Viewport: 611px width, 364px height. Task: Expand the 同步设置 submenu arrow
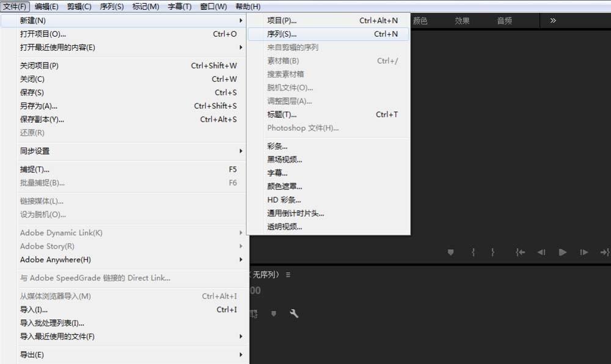click(x=242, y=151)
